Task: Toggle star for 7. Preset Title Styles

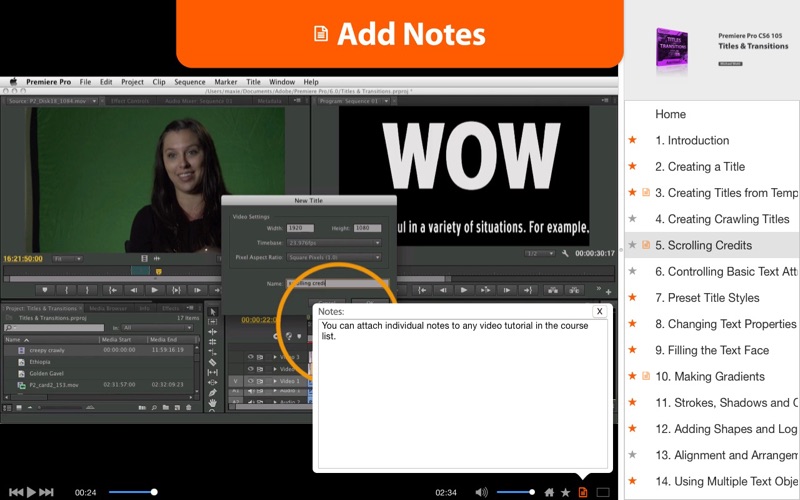Action: pyautogui.click(x=633, y=297)
